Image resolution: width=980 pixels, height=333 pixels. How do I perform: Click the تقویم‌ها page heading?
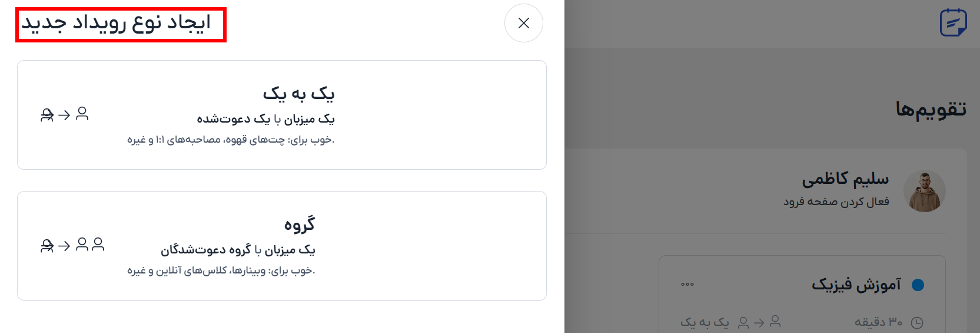[x=931, y=109]
